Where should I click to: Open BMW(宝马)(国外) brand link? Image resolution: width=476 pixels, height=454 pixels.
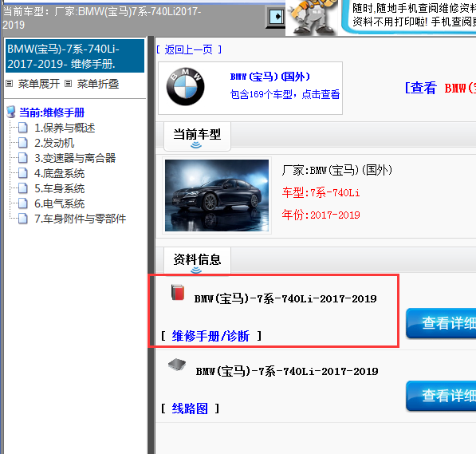(x=270, y=77)
